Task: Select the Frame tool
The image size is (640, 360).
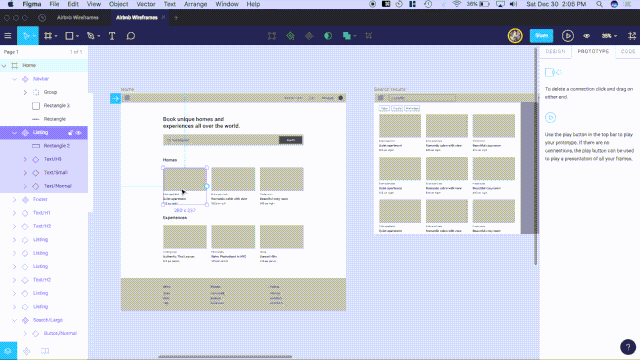Action: click(48, 36)
